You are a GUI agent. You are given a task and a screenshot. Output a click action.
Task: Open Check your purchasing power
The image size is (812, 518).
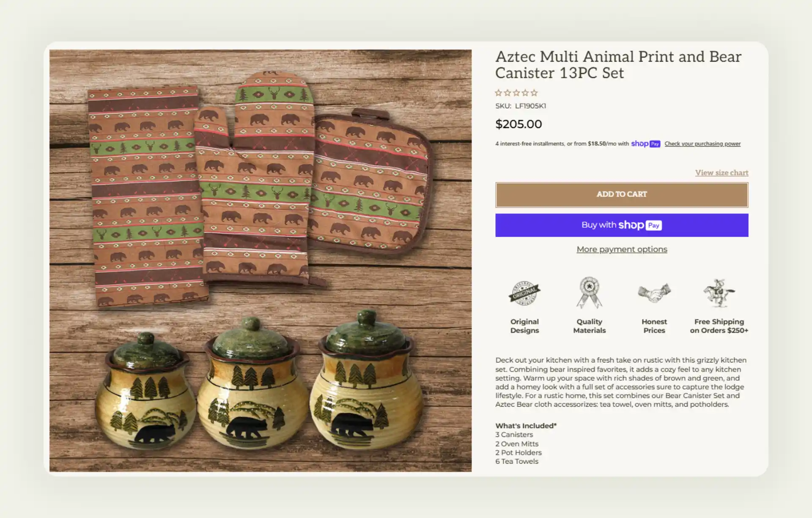pyautogui.click(x=702, y=143)
